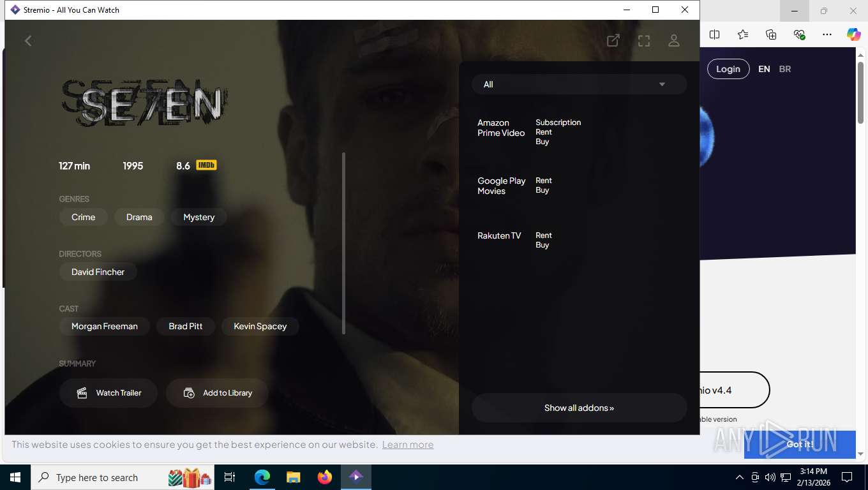Choose Amazon Prime Video Subscription option
This screenshot has width=868, height=490.
tap(558, 122)
